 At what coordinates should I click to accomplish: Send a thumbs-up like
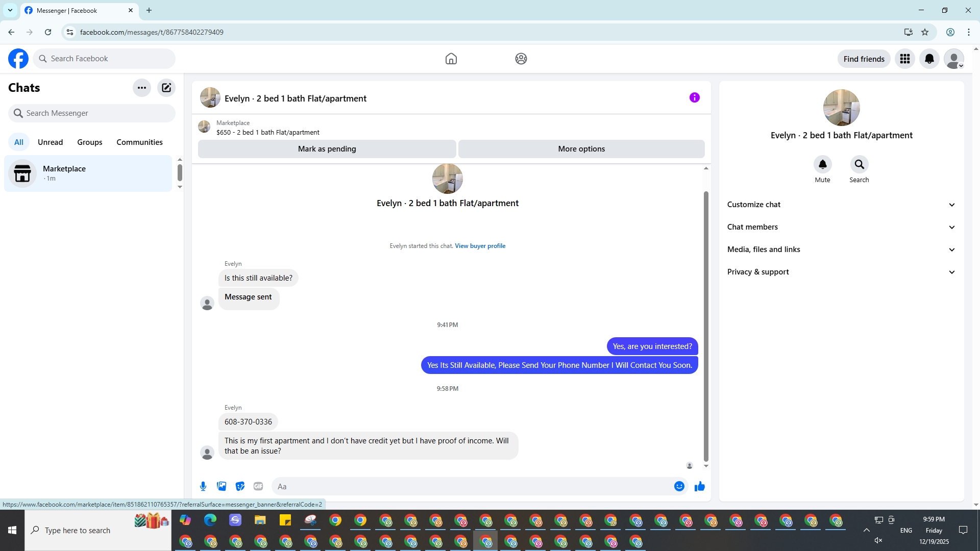pyautogui.click(x=699, y=486)
